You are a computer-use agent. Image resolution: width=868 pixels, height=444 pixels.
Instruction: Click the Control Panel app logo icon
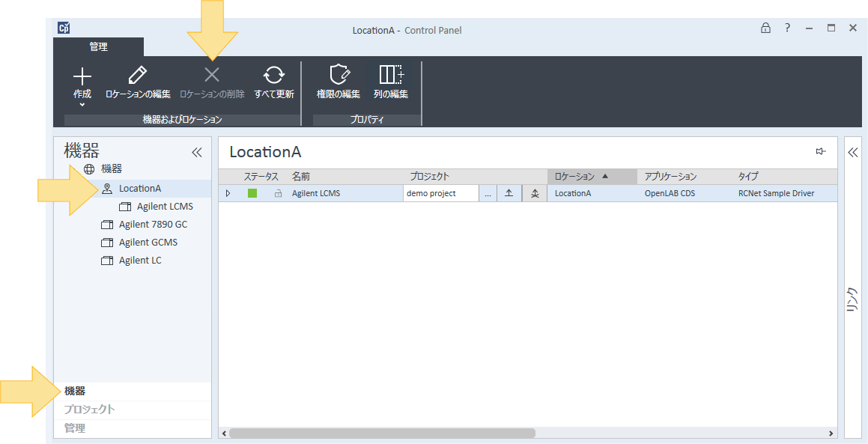pos(64,28)
